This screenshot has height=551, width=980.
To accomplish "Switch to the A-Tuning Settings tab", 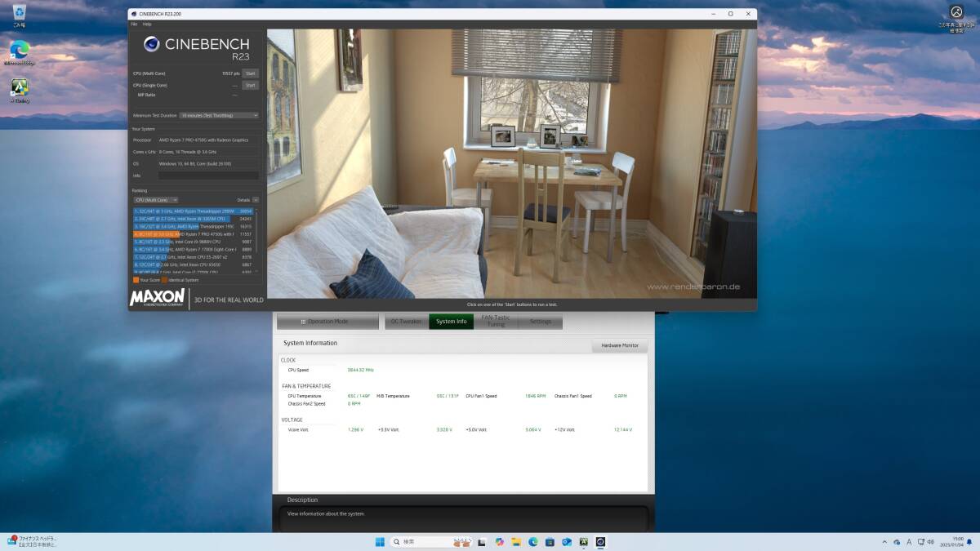I will pyautogui.click(x=541, y=322).
